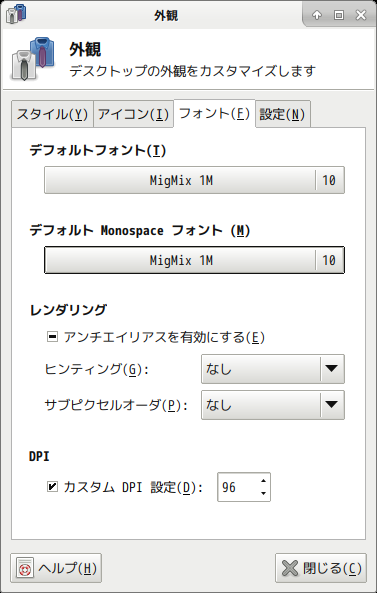Roll up window with up-arrow button
The width and height of the screenshot is (377, 593).
[317, 15]
